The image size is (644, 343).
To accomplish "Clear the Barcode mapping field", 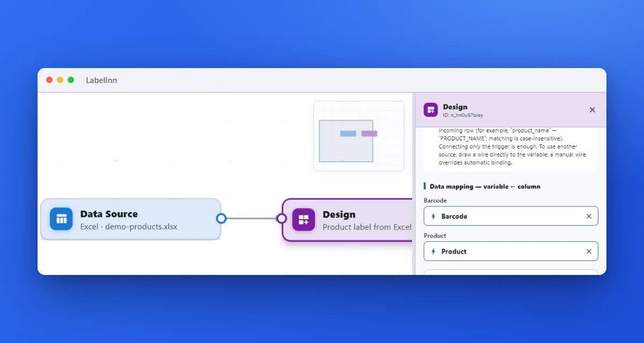I will click(589, 217).
